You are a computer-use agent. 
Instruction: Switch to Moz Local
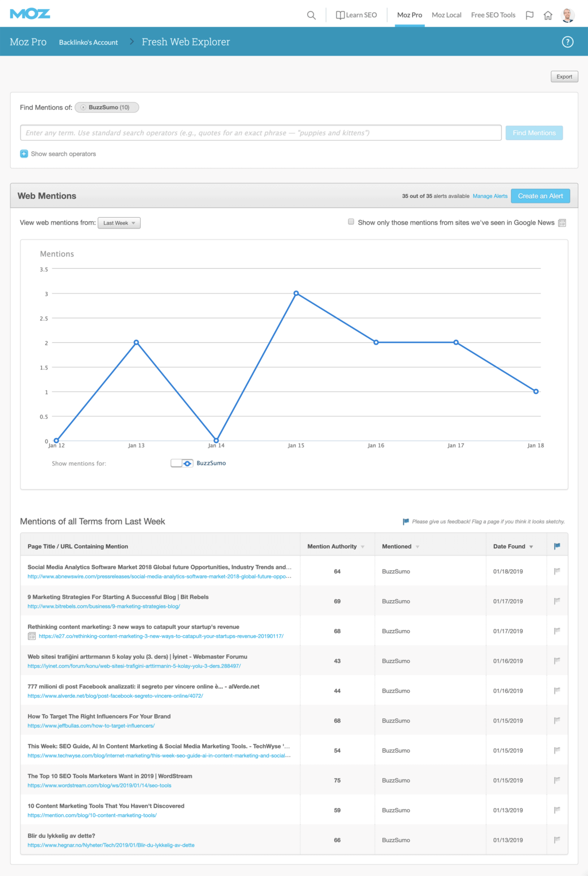(446, 15)
